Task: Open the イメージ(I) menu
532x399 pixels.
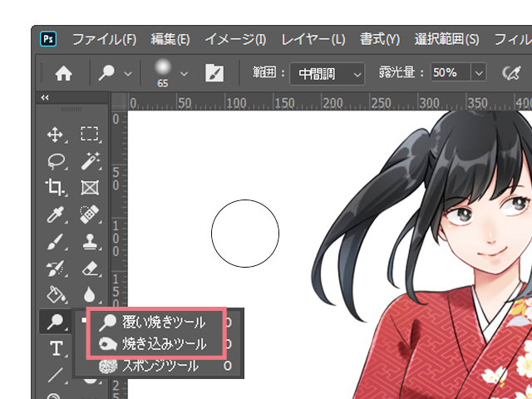Action: tap(235, 40)
